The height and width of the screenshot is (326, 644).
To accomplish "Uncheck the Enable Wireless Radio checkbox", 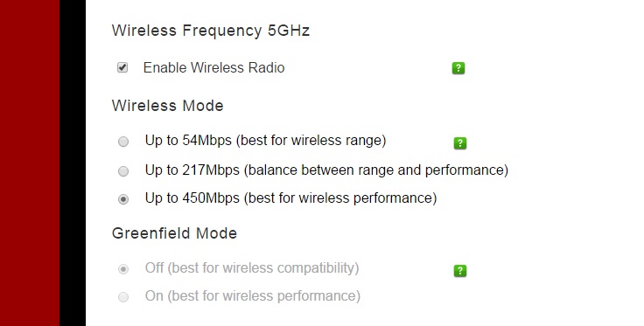I will (122, 67).
